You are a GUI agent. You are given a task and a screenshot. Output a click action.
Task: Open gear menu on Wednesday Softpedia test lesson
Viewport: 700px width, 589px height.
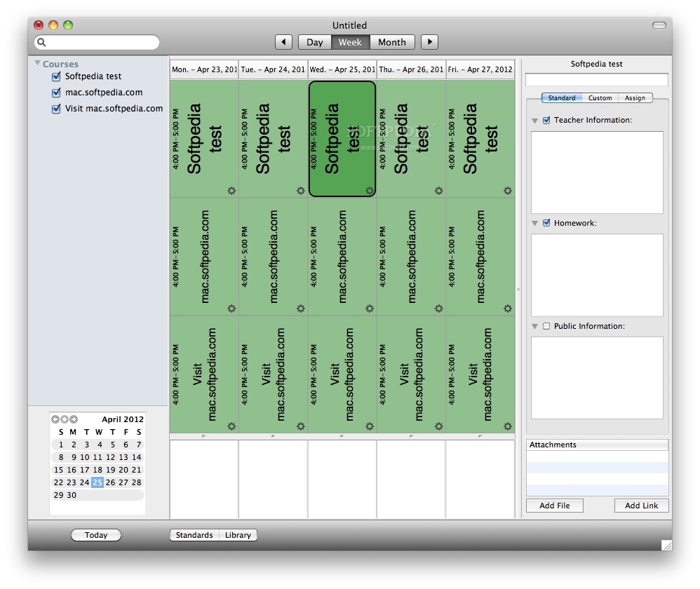coord(370,191)
